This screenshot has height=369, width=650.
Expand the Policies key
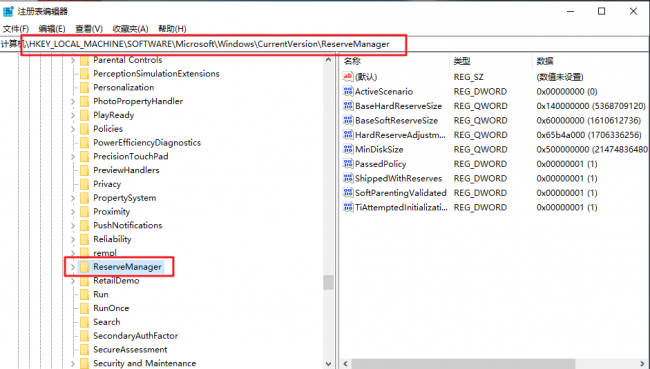(x=73, y=129)
